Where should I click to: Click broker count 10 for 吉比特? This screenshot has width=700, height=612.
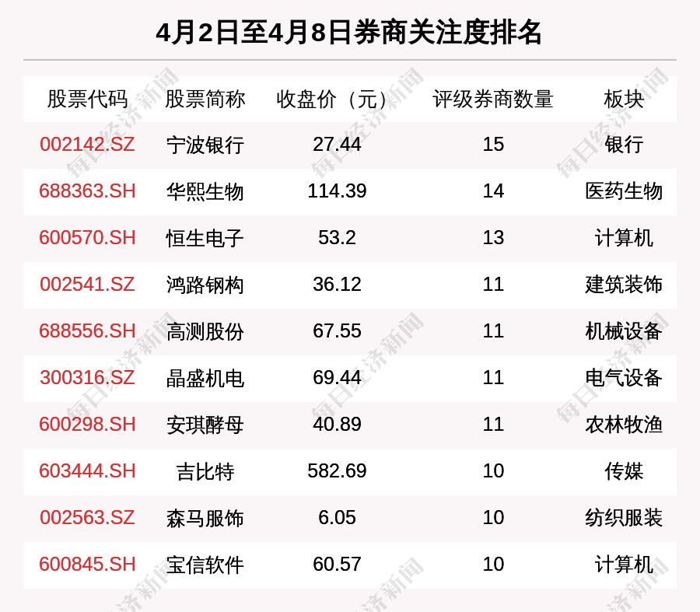[493, 471]
